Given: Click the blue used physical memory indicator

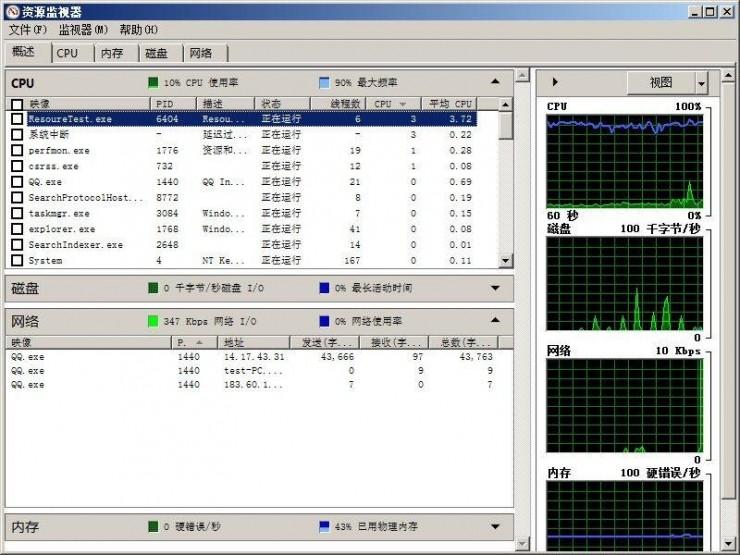Looking at the screenshot, I should point(324,526).
